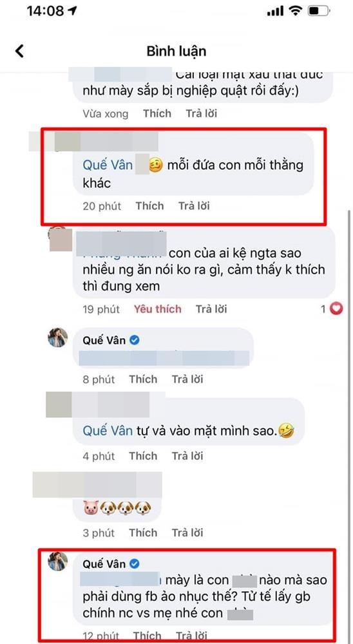353x644 pixels.
Task: Tap Trả lời under the emoji-only comment
Action: (187, 533)
